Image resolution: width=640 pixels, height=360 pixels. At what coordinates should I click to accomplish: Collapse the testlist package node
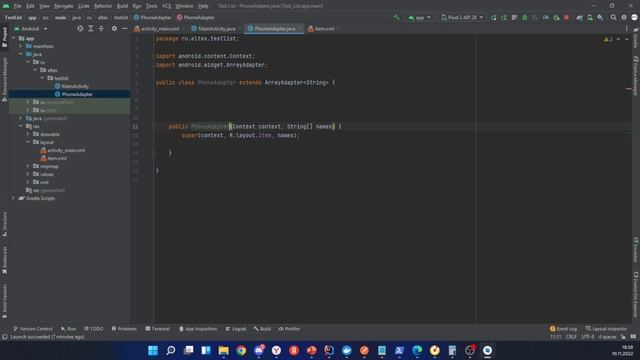[x=42, y=78]
